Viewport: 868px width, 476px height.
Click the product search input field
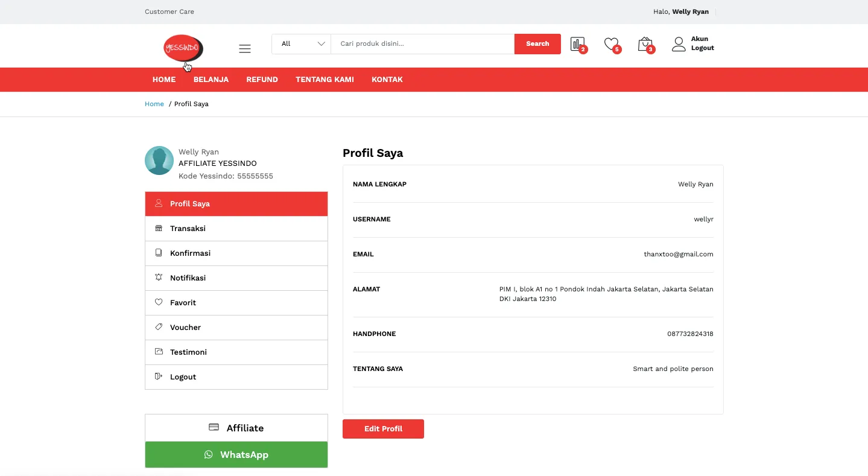tap(422, 43)
